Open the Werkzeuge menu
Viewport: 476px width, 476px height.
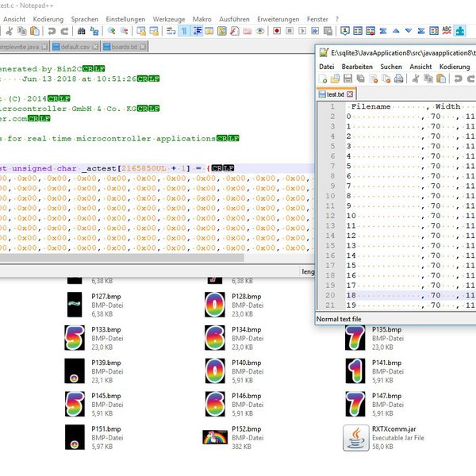(x=167, y=18)
